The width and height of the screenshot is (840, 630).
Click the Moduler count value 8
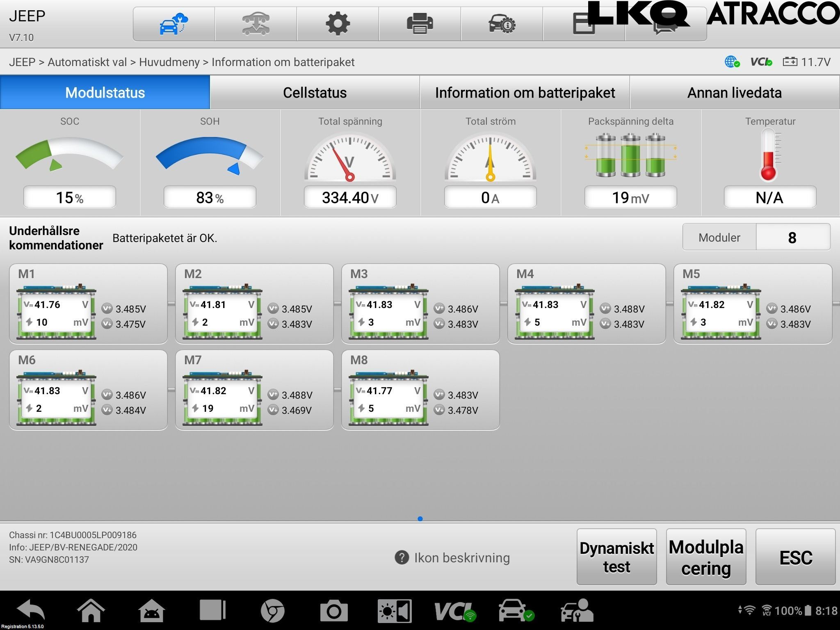[792, 237]
